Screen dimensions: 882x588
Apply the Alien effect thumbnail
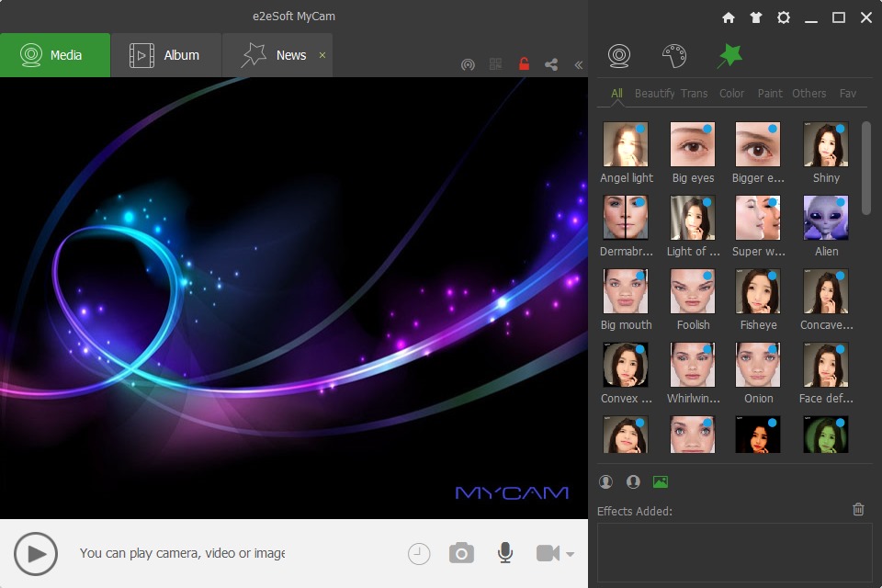825,218
